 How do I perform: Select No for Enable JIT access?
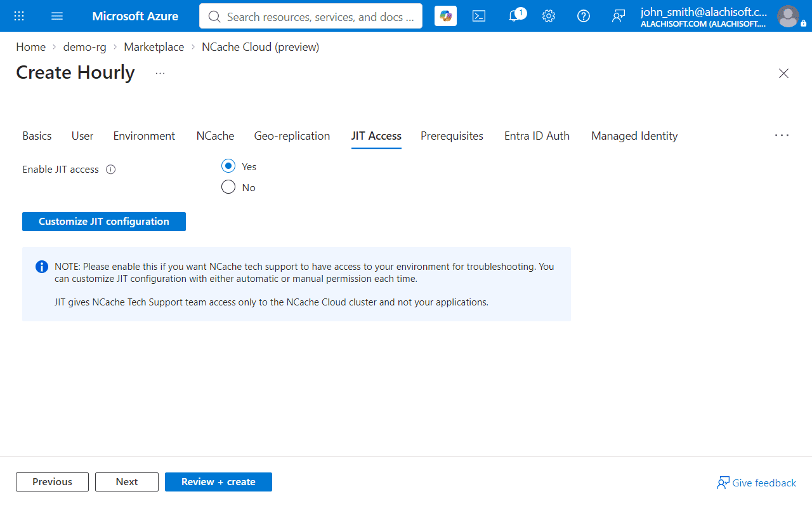tap(228, 187)
